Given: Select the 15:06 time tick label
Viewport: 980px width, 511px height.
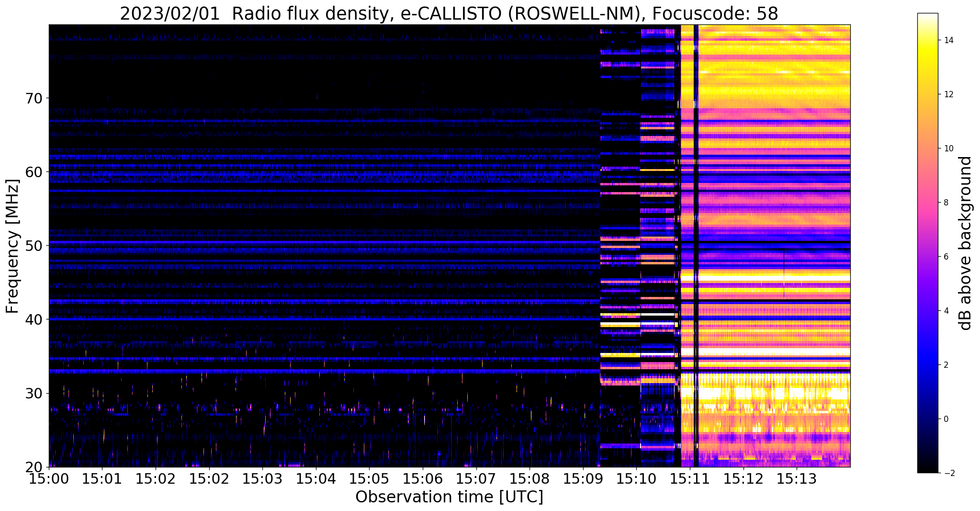Looking at the screenshot, I should pos(423,478).
